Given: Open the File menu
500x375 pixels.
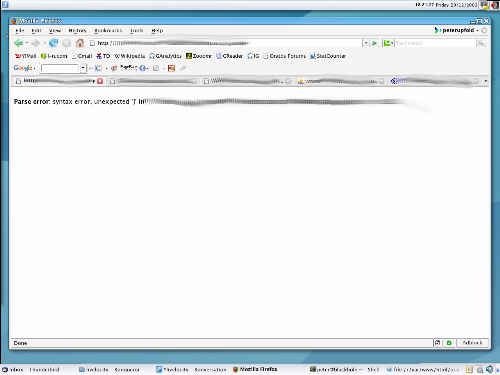Looking at the screenshot, I should tap(20, 31).
